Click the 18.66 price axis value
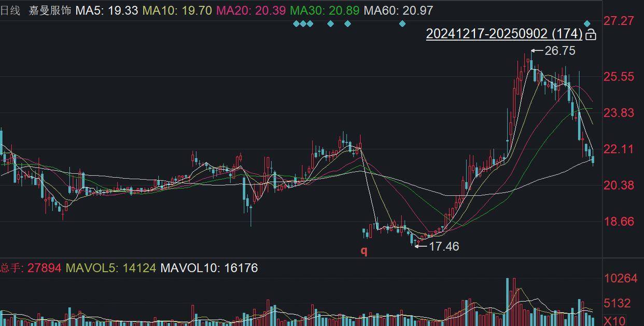The height and width of the screenshot is (326, 644). click(619, 222)
